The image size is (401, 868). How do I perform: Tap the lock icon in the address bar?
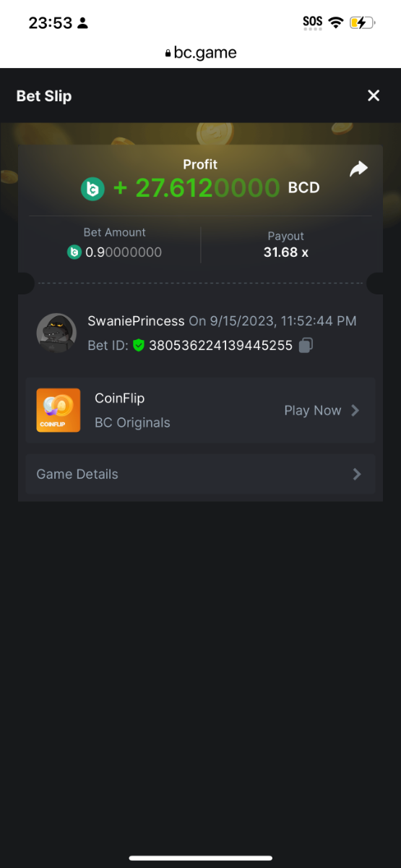(168, 53)
